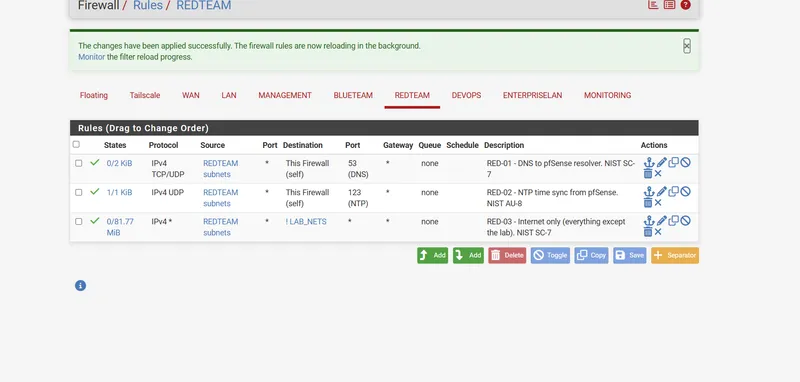Click the 53 (DNS) port cell

tap(358, 169)
